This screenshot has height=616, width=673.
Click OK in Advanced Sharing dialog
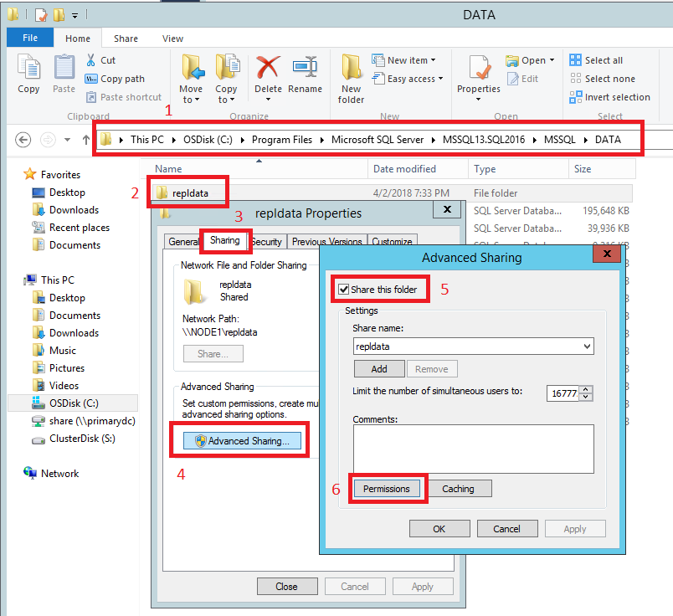pos(439,529)
